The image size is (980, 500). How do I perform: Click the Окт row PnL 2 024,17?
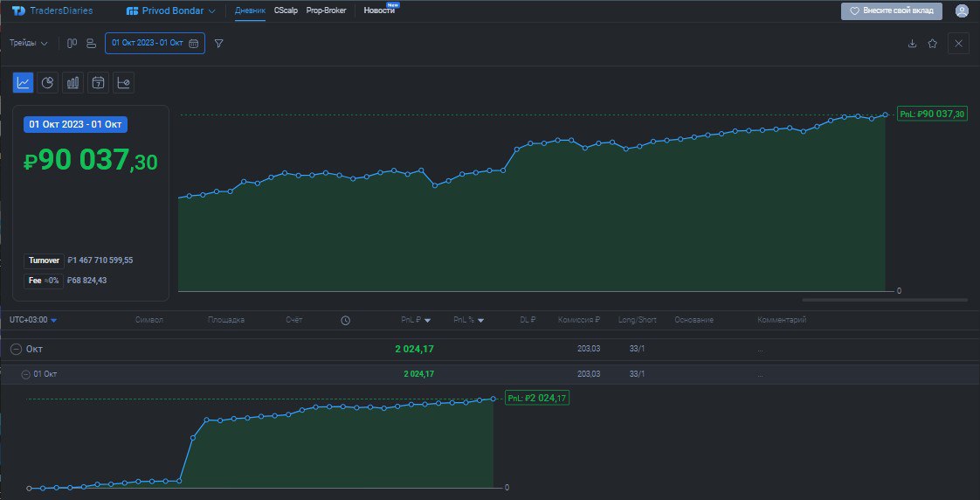point(414,349)
